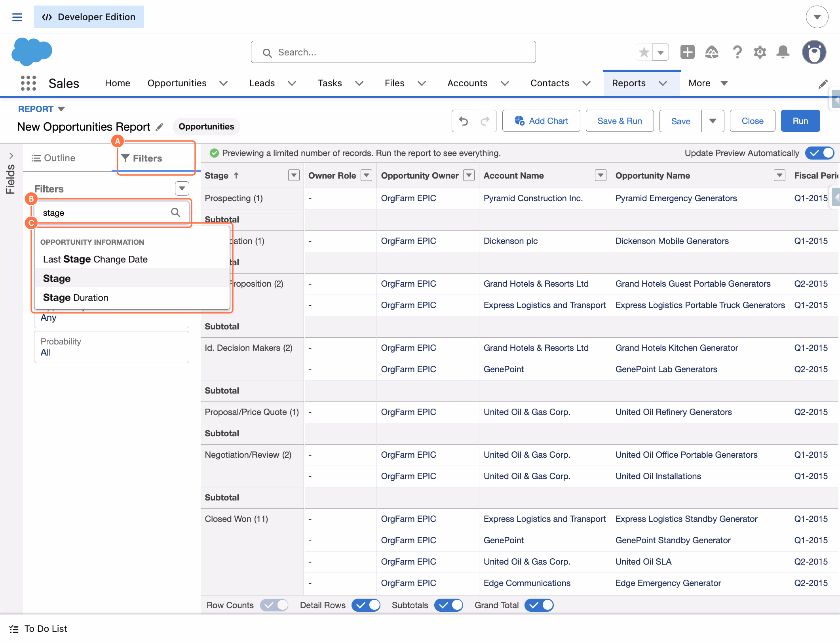Open the Save button dropdown arrow
Image resolution: width=840 pixels, height=643 pixels.
tap(713, 121)
